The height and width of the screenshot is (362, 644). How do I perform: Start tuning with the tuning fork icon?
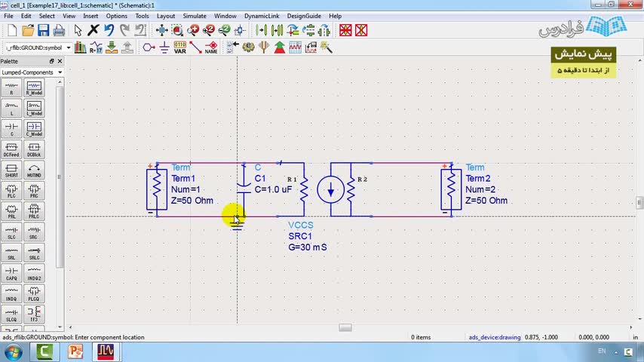tap(264, 48)
